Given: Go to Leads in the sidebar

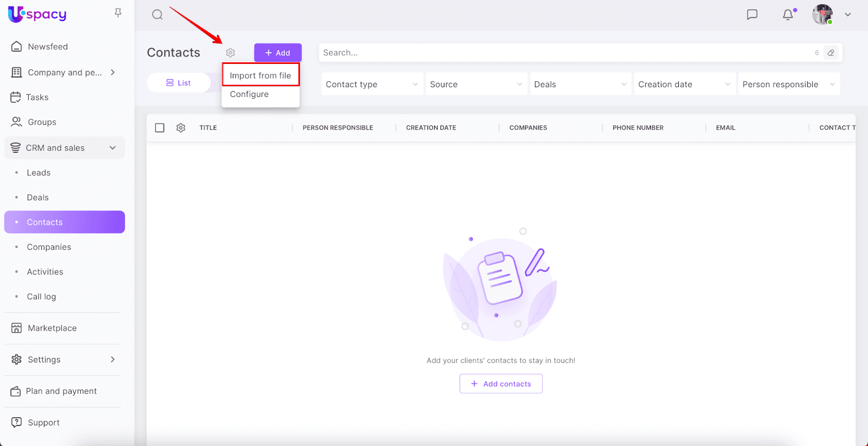Looking at the screenshot, I should point(39,173).
